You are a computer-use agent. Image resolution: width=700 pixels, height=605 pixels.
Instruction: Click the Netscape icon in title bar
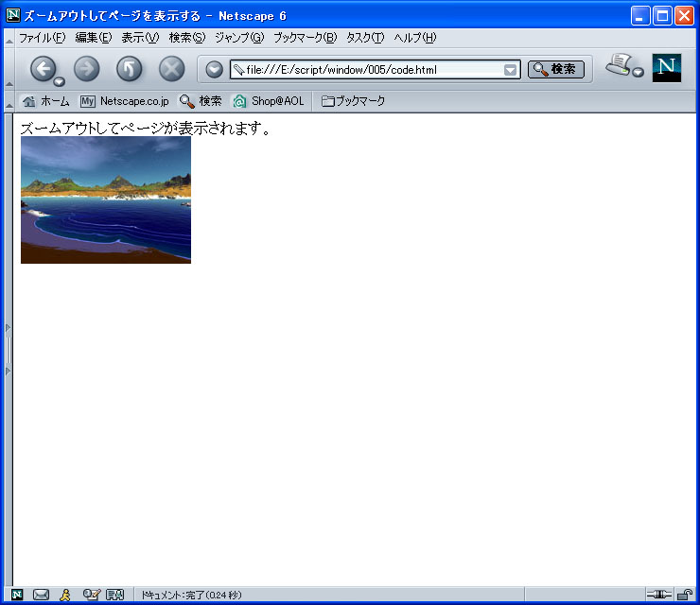(13, 15)
